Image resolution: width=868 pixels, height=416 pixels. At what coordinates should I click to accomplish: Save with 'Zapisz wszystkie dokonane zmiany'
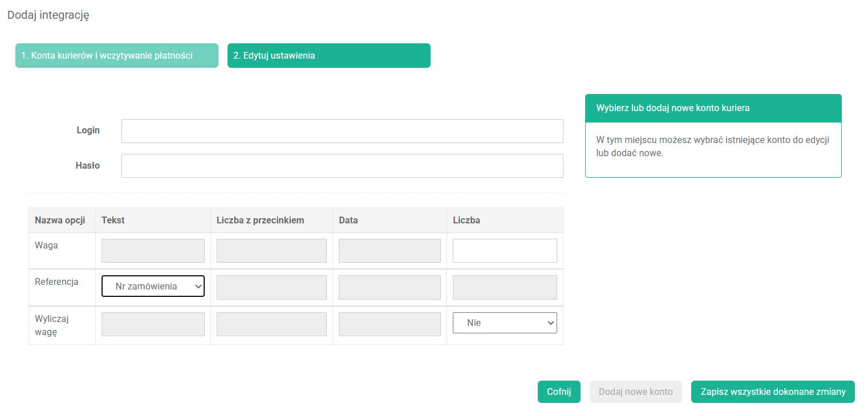pyautogui.click(x=772, y=392)
